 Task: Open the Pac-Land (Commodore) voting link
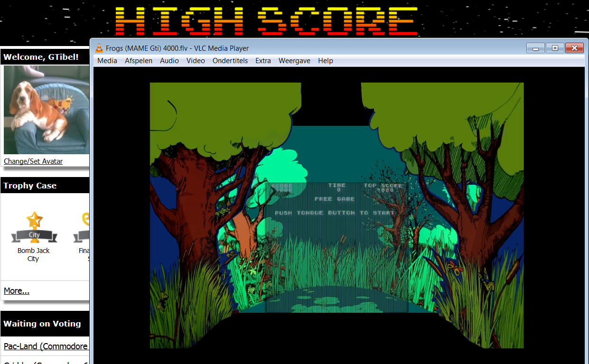[47, 346]
